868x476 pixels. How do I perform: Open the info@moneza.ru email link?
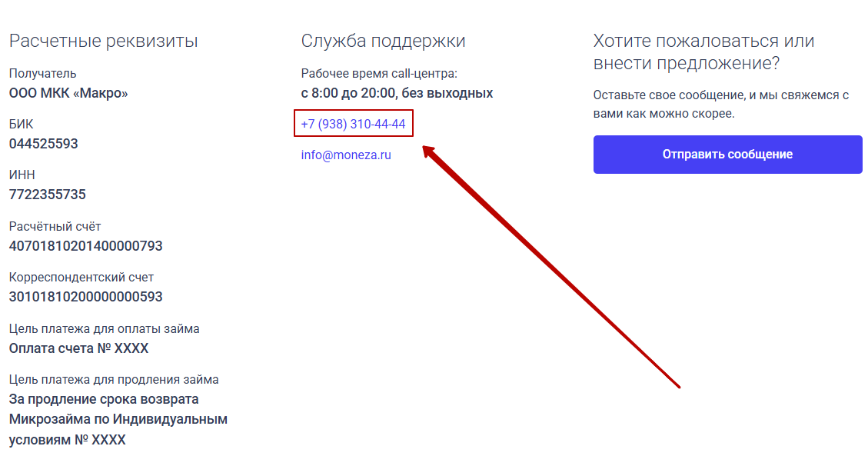(346, 155)
